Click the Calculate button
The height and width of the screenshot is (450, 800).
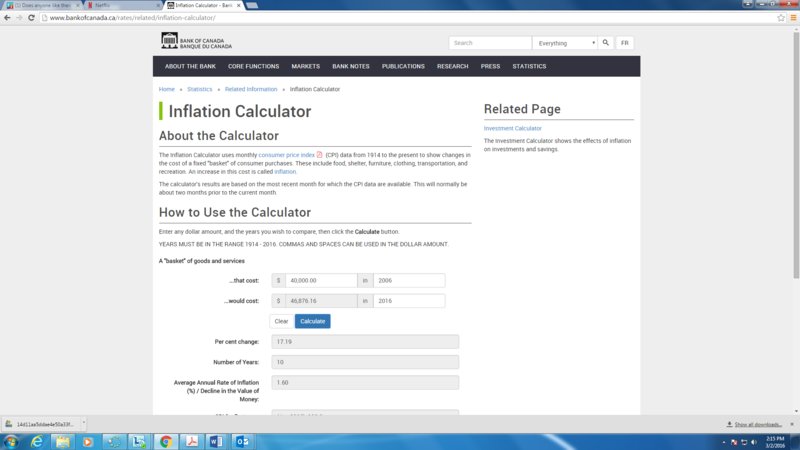coord(313,321)
